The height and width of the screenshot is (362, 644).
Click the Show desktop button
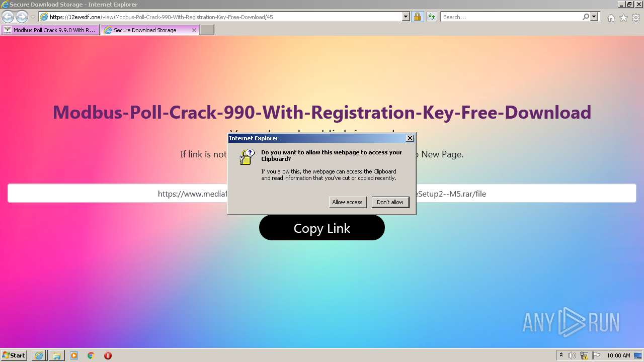639,355
